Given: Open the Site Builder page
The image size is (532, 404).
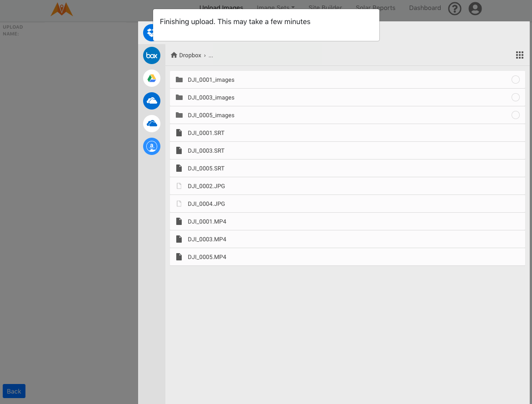Looking at the screenshot, I should (x=325, y=7).
